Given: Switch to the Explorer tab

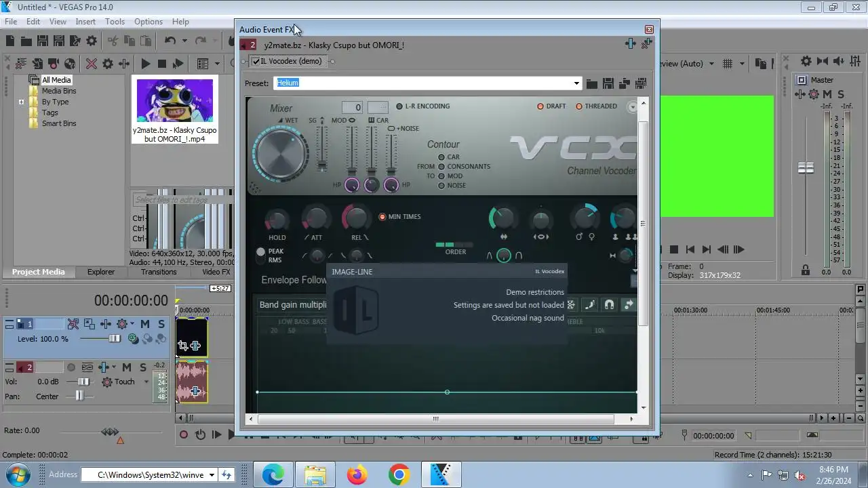Looking at the screenshot, I should [x=100, y=272].
